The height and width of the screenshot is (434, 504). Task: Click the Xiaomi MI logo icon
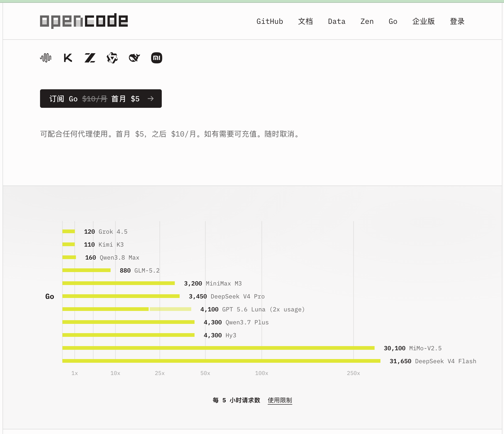click(157, 58)
